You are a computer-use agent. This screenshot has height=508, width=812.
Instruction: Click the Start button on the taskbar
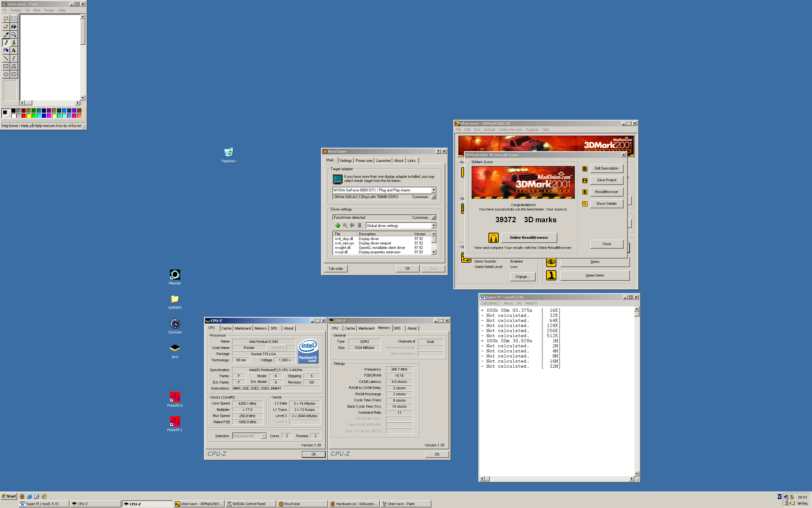point(9,496)
